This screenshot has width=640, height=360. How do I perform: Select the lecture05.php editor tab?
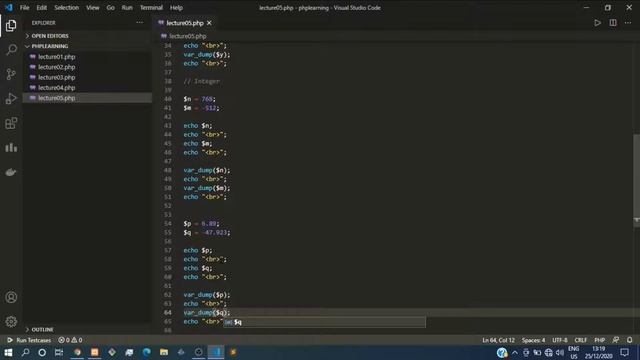(x=184, y=23)
